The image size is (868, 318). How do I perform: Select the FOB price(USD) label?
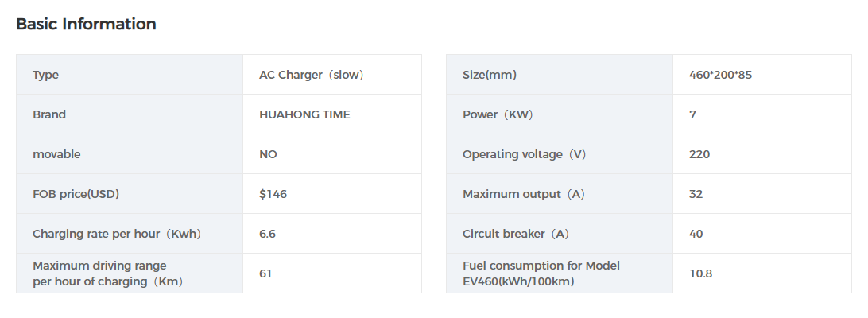[76, 194]
